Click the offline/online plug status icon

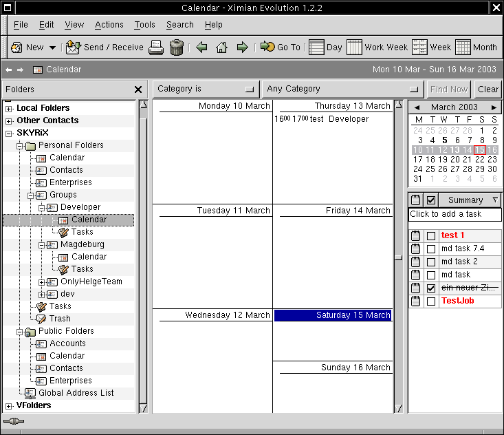coord(14,421)
